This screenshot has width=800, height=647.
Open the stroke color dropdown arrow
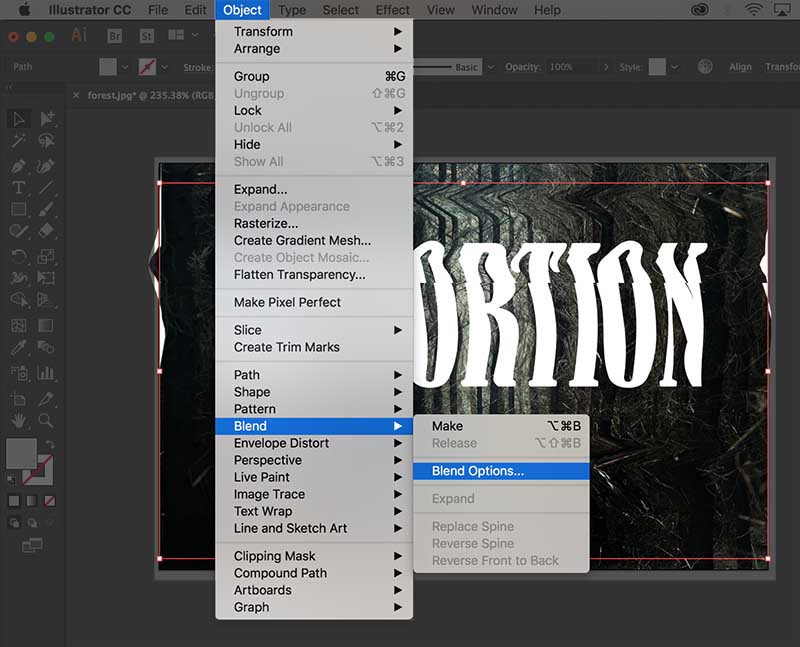pyautogui.click(x=164, y=67)
